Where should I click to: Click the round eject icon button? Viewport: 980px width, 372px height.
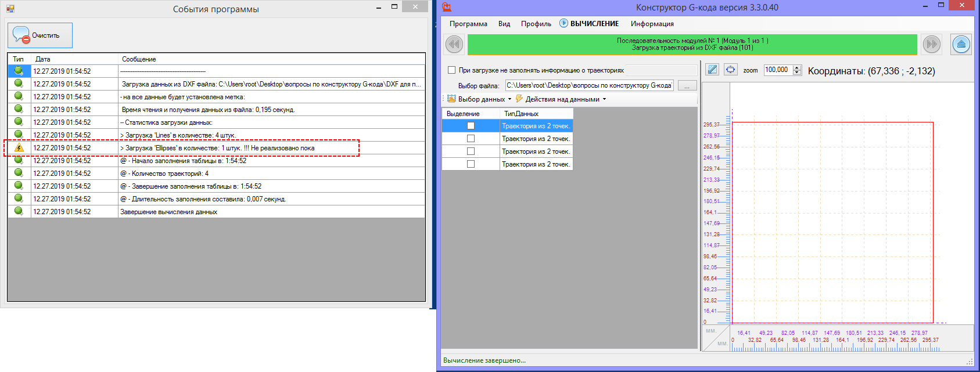pos(961,44)
